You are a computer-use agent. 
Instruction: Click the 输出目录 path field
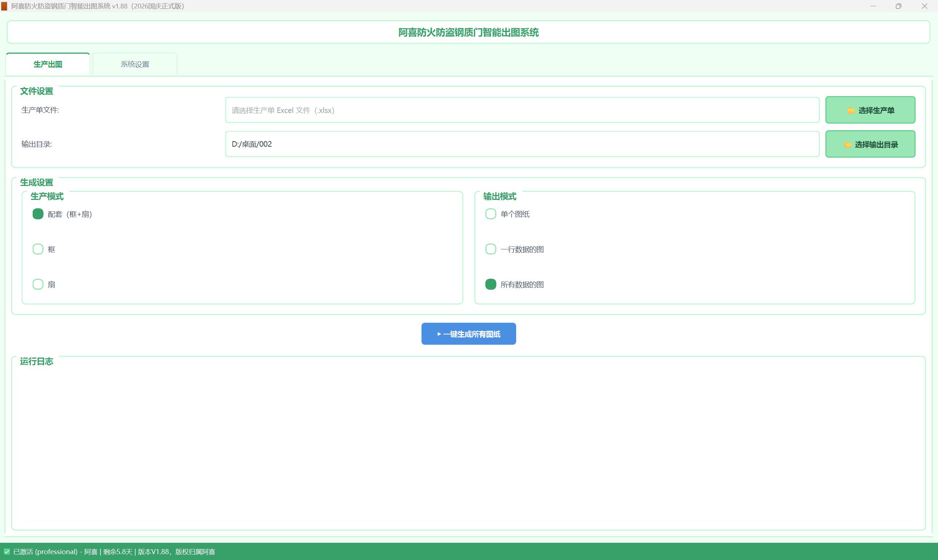(522, 144)
